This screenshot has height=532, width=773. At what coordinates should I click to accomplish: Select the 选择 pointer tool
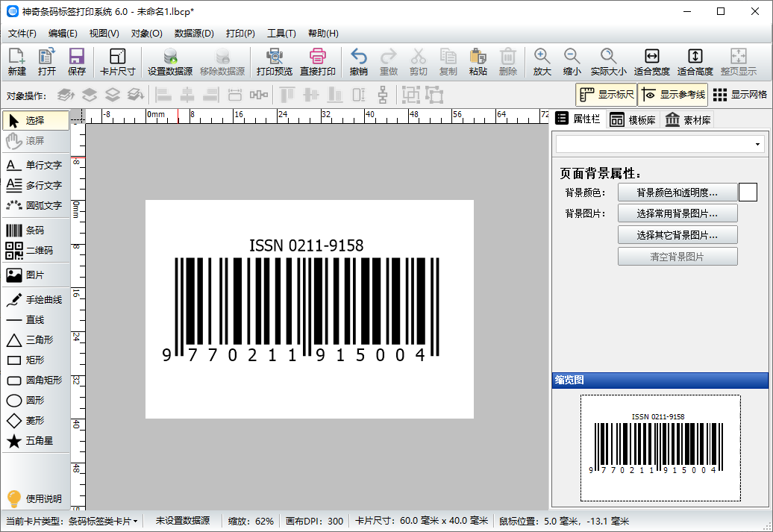[36, 120]
